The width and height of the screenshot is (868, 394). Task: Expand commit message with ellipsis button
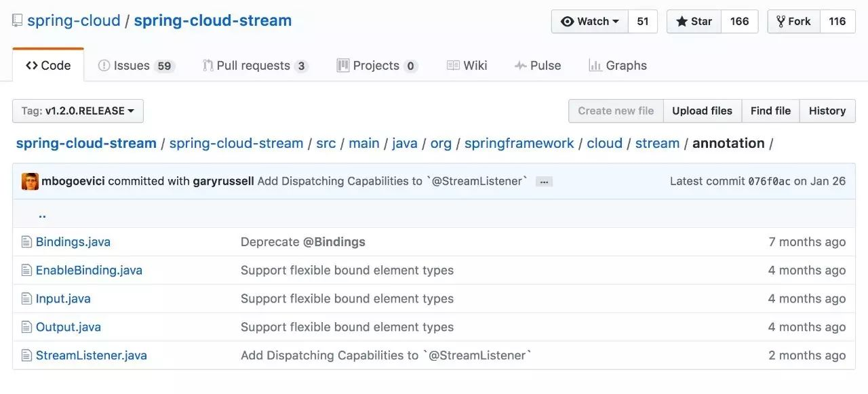tap(544, 182)
